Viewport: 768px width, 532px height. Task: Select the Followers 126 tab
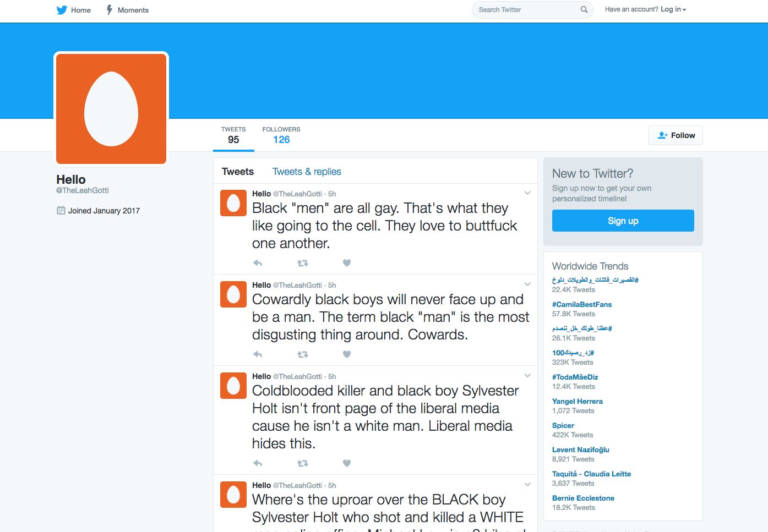tap(281, 135)
